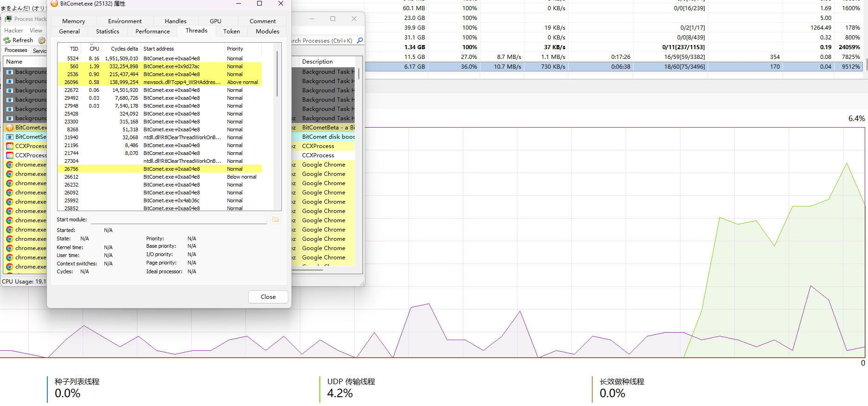The width and height of the screenshot is (868, 406).
Task: Select the highlighted 6.17 GB row in background table
Action: (614, 67)
